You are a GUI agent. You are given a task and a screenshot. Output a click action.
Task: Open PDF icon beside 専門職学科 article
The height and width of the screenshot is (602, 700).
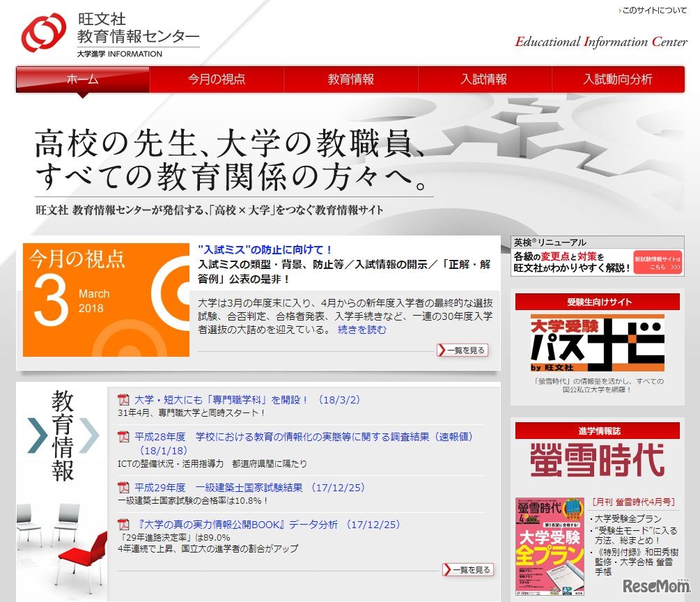click(123, 400)
